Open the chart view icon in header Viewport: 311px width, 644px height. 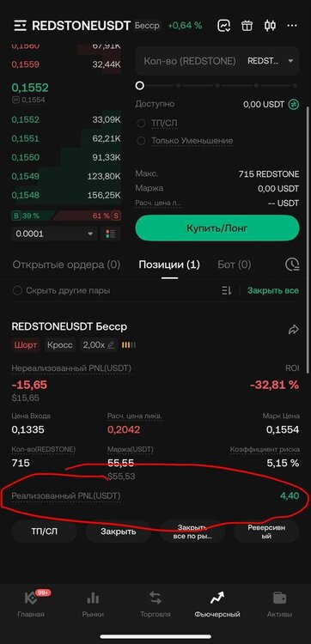pyautogui.click(x=223, y=26)
